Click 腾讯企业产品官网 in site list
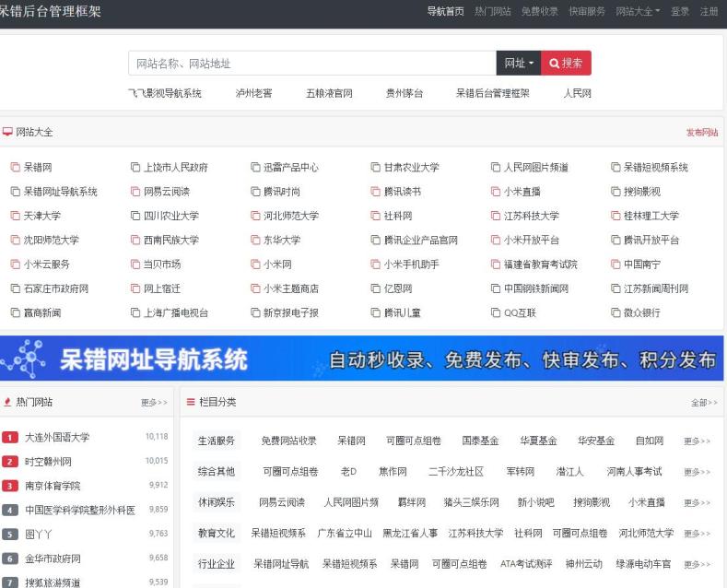The width and height of the screenshot is (727, 588). (420, 240)
